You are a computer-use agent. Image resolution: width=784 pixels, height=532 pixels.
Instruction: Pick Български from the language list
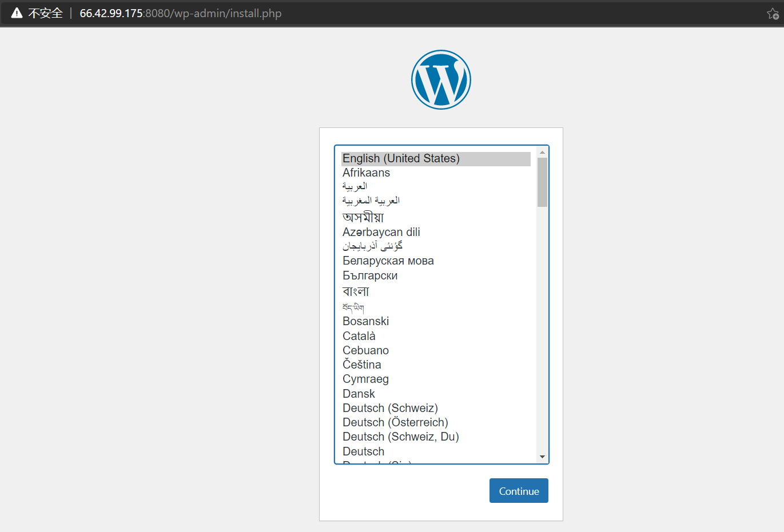point(370,275)
